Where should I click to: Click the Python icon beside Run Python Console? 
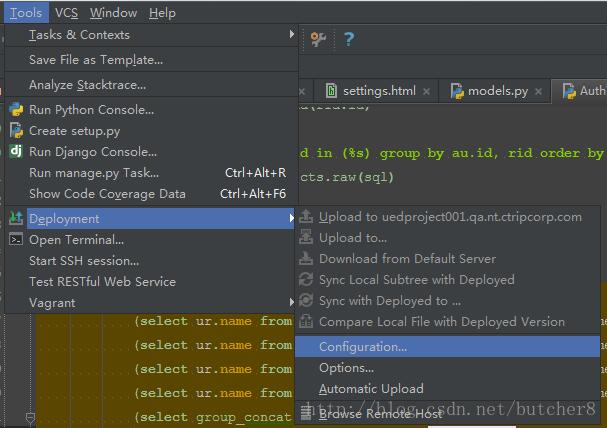pyautogui.click(x=16, y=110)
